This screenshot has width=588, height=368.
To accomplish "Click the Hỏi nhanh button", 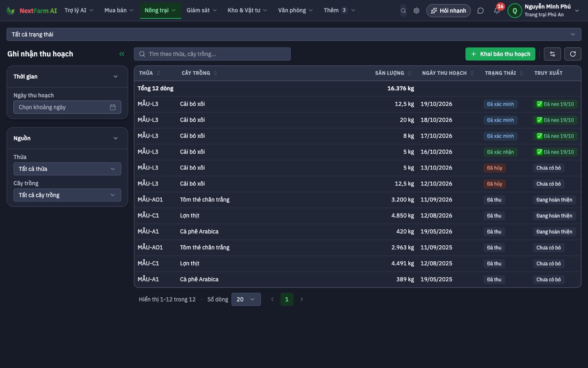I will (449, 11).
